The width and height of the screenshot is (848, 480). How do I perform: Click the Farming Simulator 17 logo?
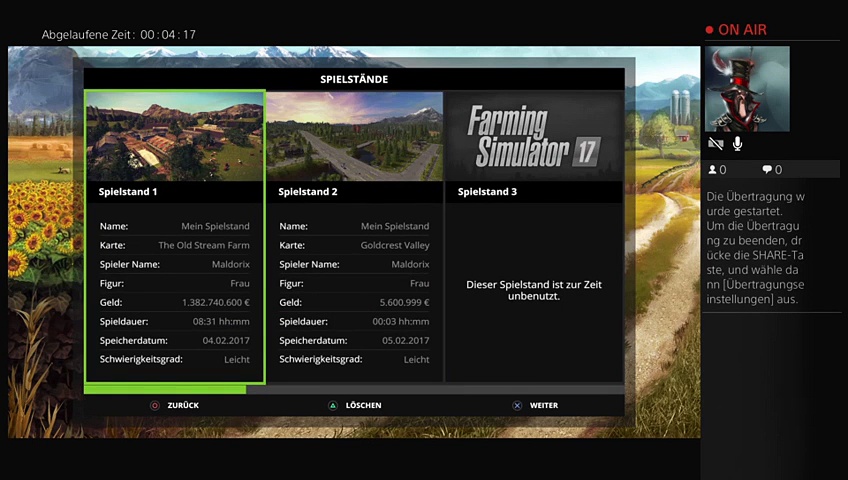[533, 136]
